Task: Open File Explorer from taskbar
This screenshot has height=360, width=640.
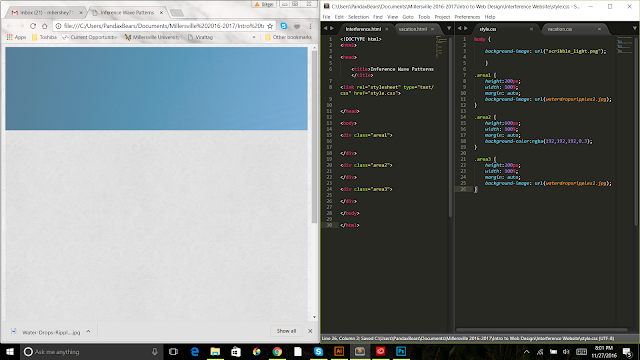Action: pyautogui.click(x=215, y=351)
